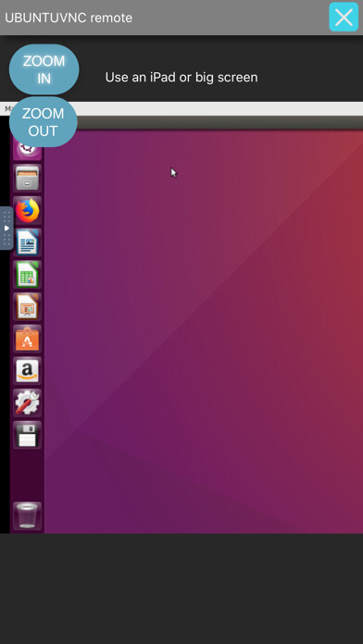Open System Settings gear and wrench icon
363x644 pixels.
[x=27, y=402]
